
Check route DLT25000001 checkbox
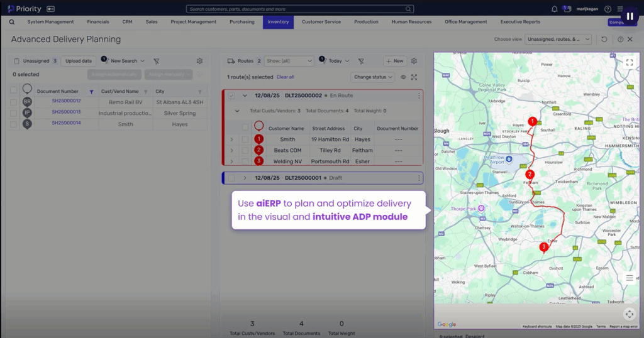click(231, 178)
